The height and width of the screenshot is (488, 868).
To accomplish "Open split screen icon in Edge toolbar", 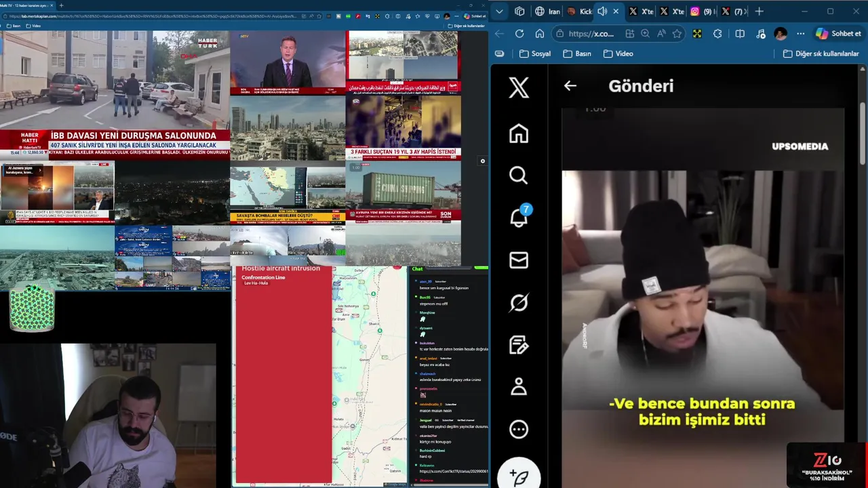I will coord(740,33).
